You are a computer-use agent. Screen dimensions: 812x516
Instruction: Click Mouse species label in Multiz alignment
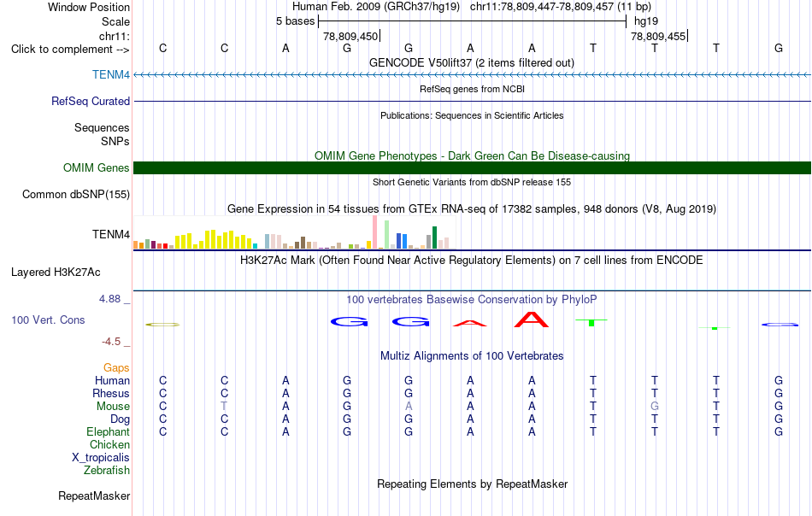113,407
